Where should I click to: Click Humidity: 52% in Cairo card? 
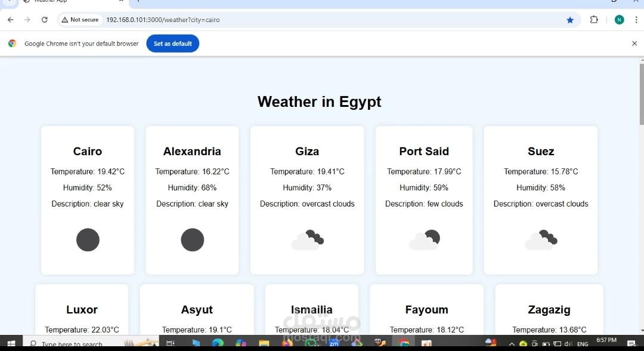pyautogui.click(x=88, y=187)
